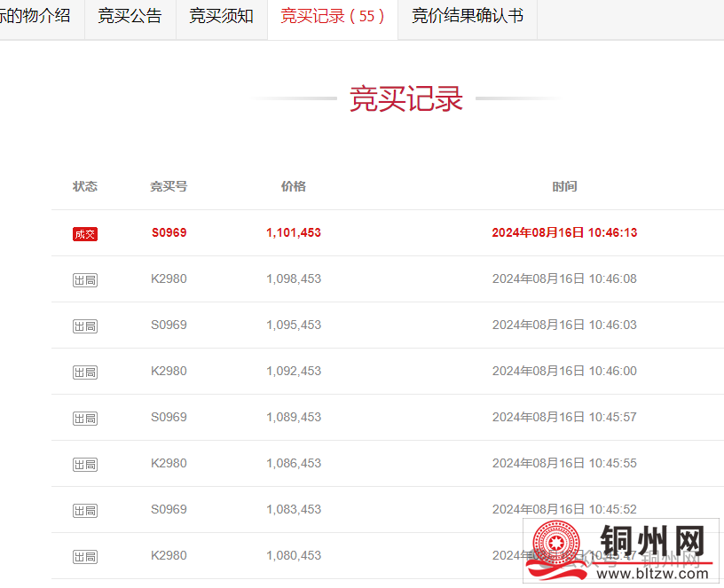
Task: Click the 状态 column header
Action: click(85, 186)
